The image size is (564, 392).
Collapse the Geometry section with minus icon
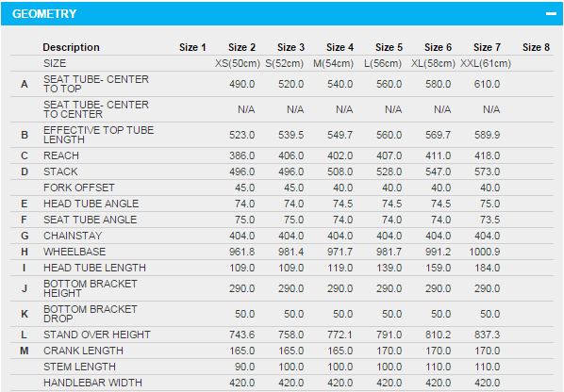(551, 13)
